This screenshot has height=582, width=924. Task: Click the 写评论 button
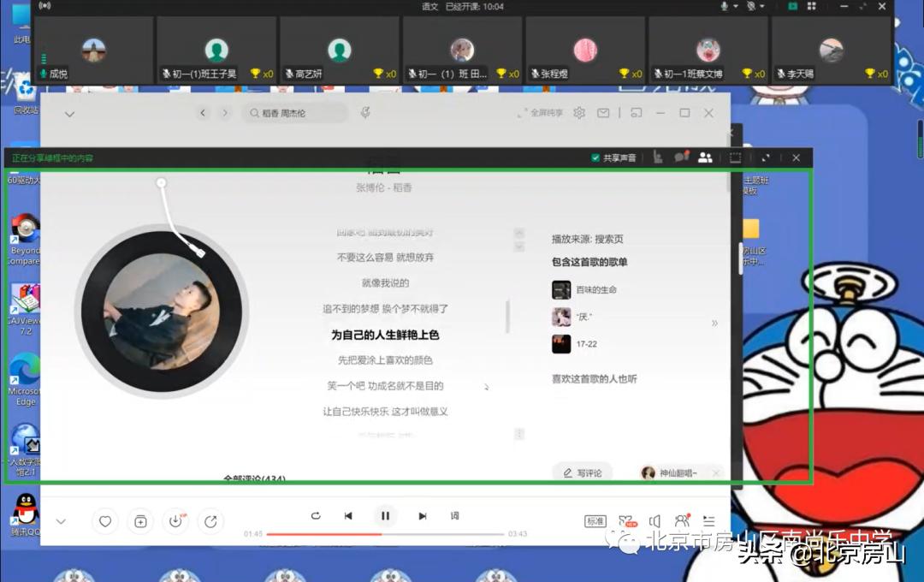[583, 473]
